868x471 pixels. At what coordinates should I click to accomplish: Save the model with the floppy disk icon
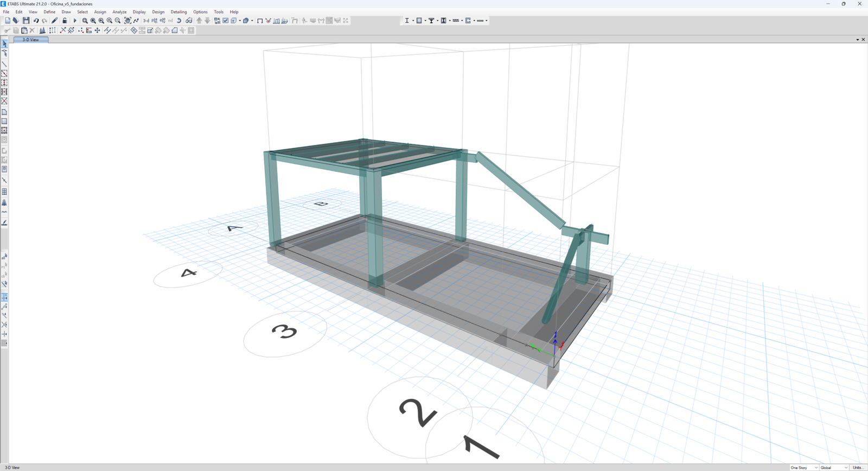(x=26, y=21)
